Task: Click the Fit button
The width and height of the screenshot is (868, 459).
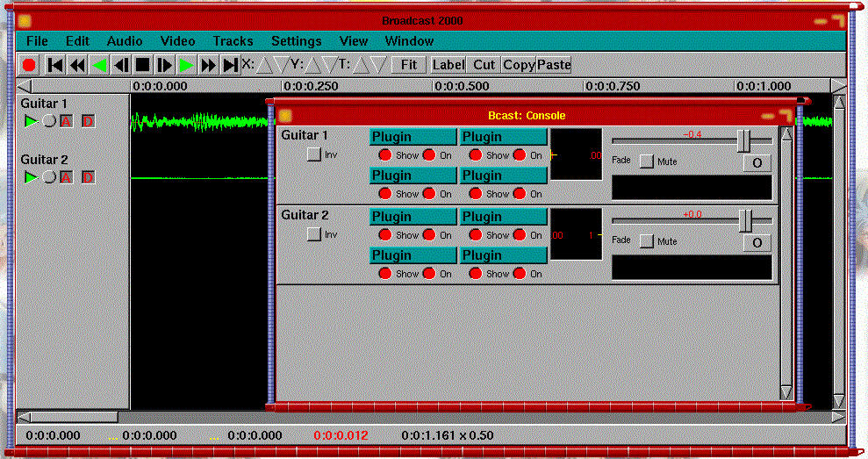Action: tap(409, 64)
